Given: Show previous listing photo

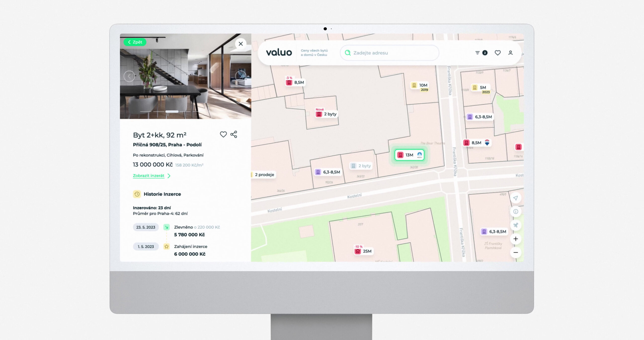Looking at the screenshot, I should click(x=129, y=76).
